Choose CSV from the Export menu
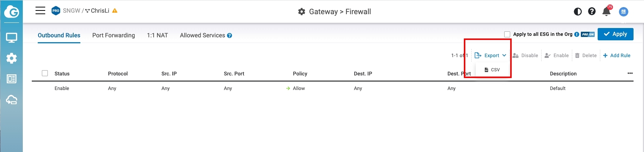The image size is (644, 152). [492, 70]
